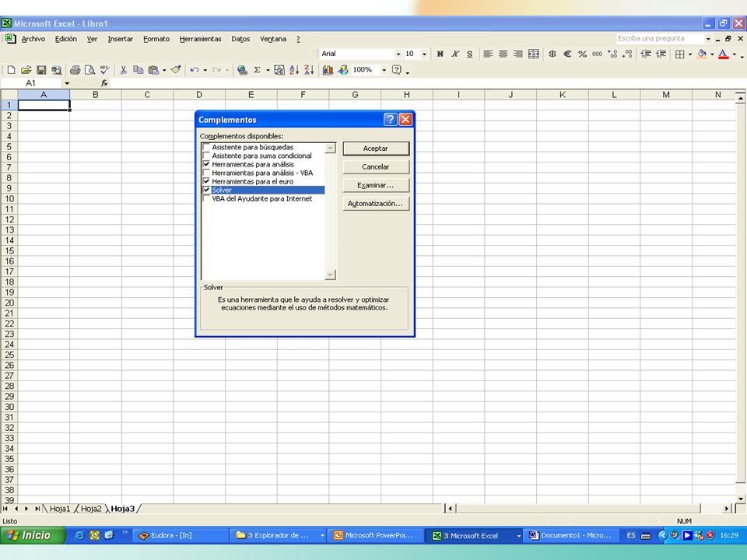
Task: Check VBA del Ayudante para Internet
Action: tap(206, 198)
